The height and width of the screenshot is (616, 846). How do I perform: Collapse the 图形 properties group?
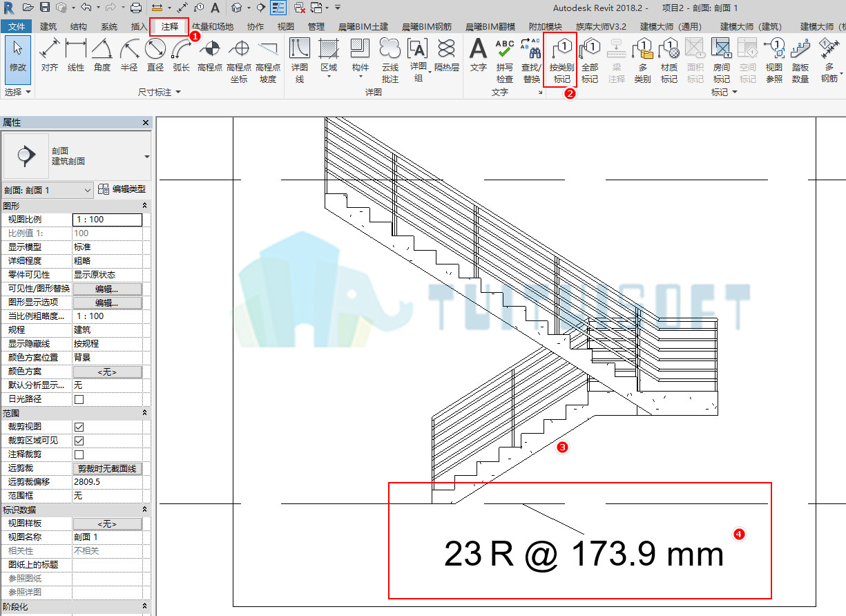tap(144, 206)
